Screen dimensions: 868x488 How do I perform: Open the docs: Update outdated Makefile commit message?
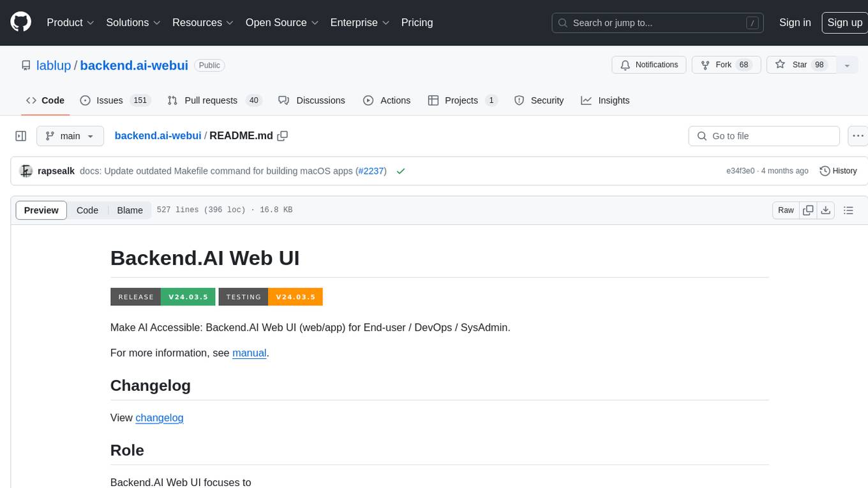[216, 171]
